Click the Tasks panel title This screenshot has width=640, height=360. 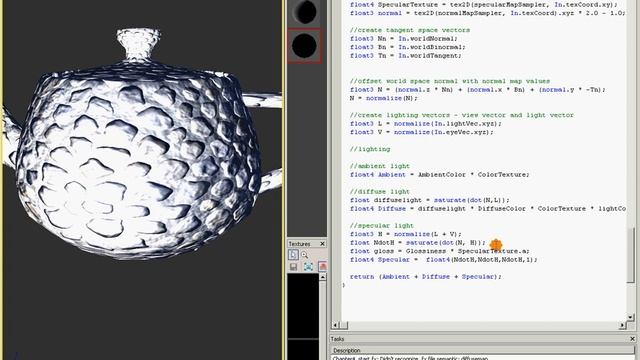pos(338,339)
